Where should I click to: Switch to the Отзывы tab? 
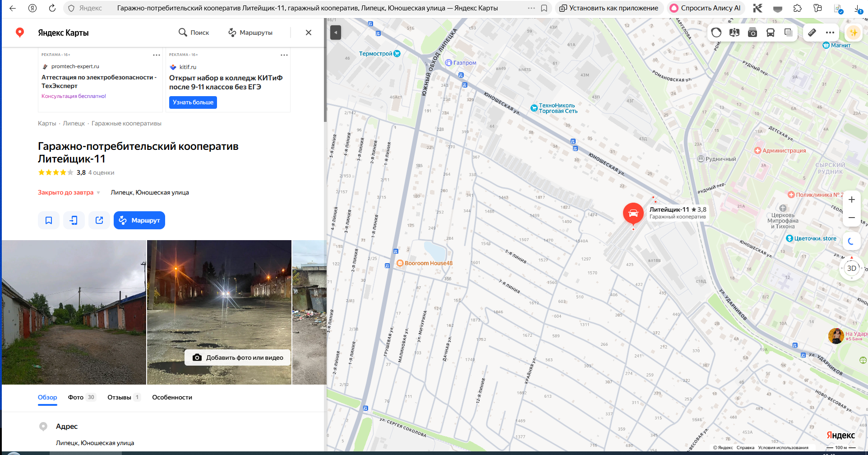124,397
